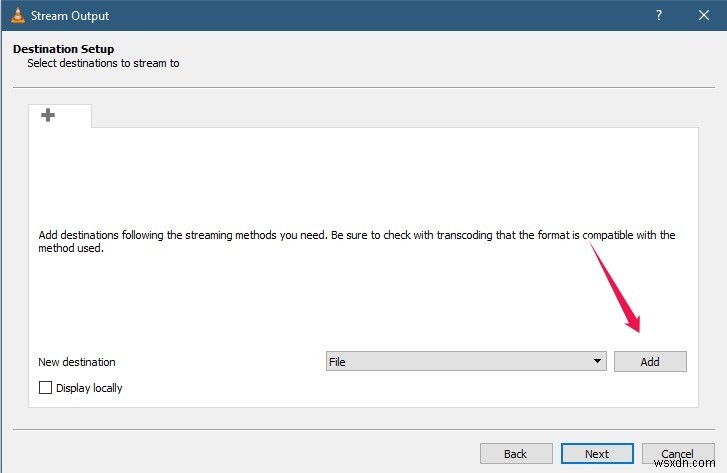727x473 pixels.
Task: Click the 'Stream Output' window title
Action: point(70,16)
